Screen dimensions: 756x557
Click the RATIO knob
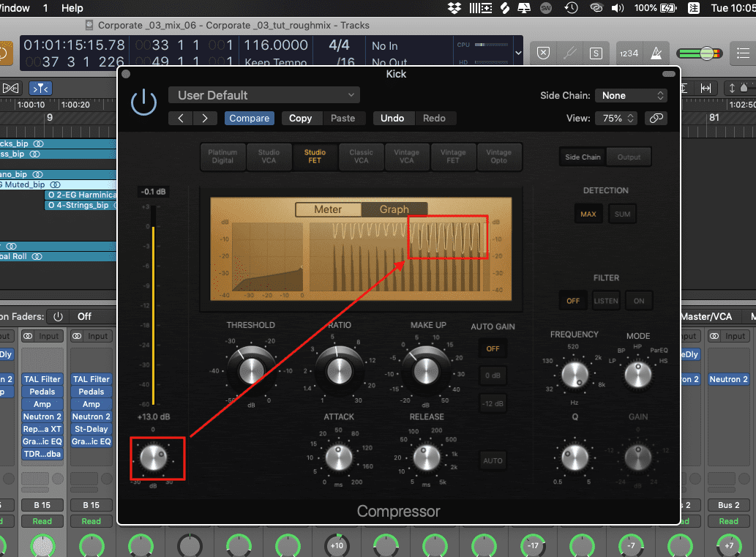coord(340,370)
